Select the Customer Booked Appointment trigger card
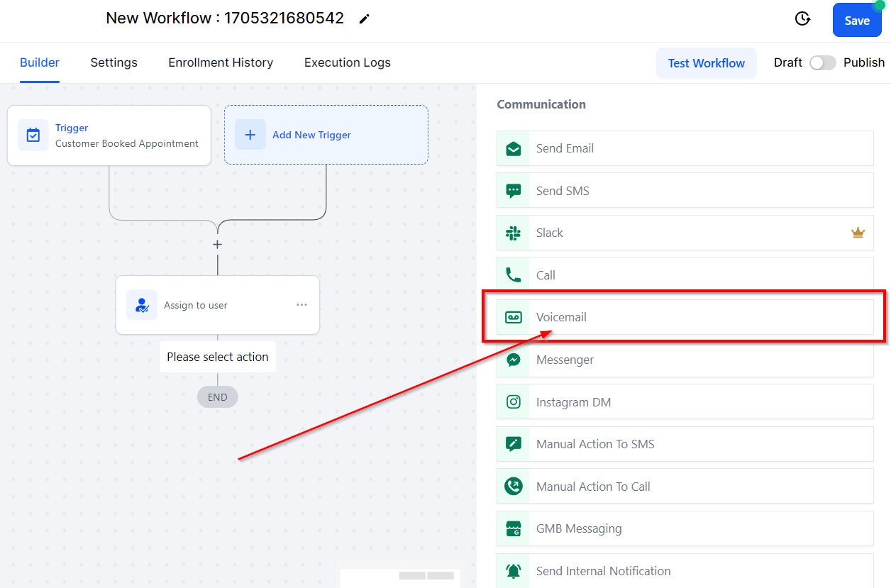This screenshot has width=891, height=588. pos(109,135)
